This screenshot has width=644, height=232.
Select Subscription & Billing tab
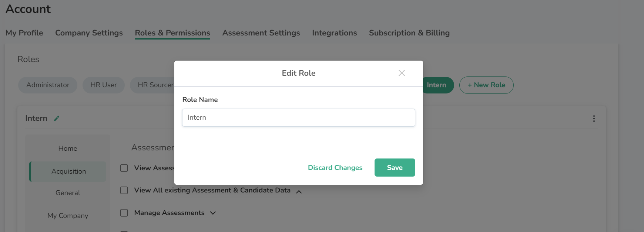click(409, 33)
